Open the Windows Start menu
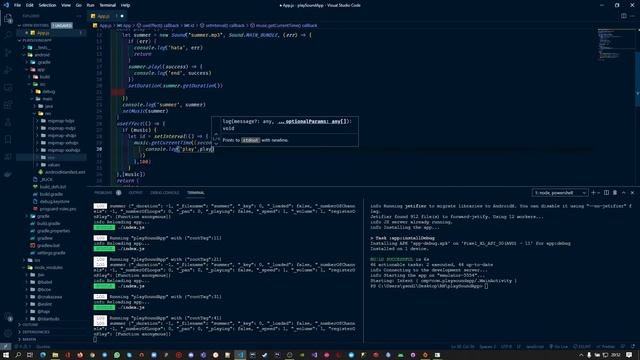The width and height of the screenshot is (640, 360). click(x=6, y=355)
